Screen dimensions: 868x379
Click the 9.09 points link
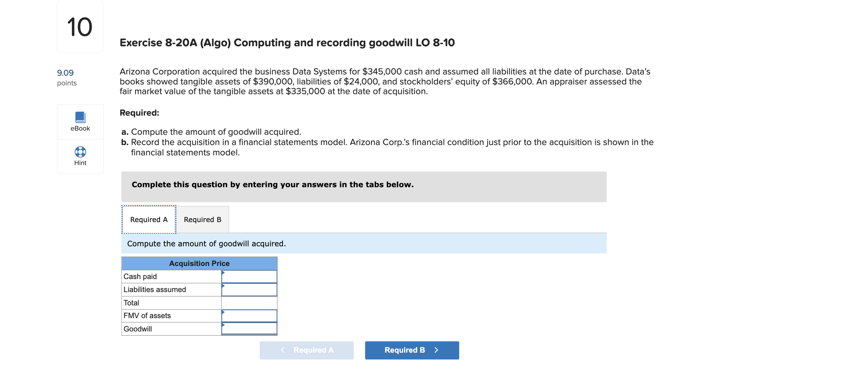65,73
